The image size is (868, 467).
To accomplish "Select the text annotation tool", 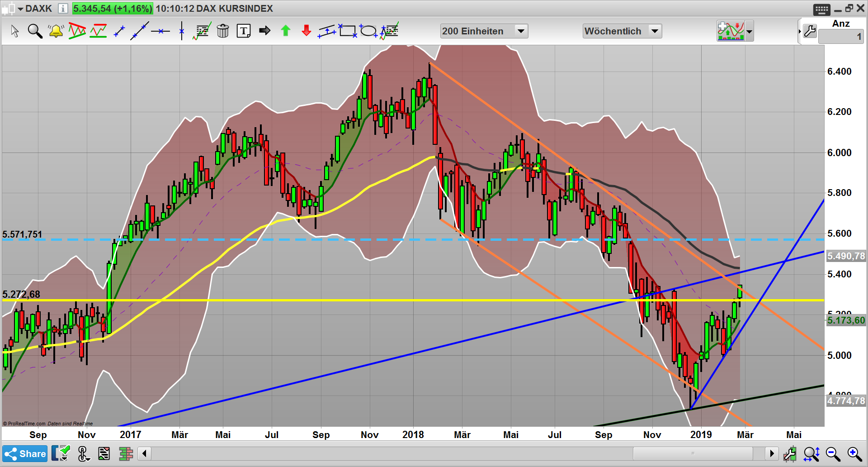I will (x=244, y=31).
